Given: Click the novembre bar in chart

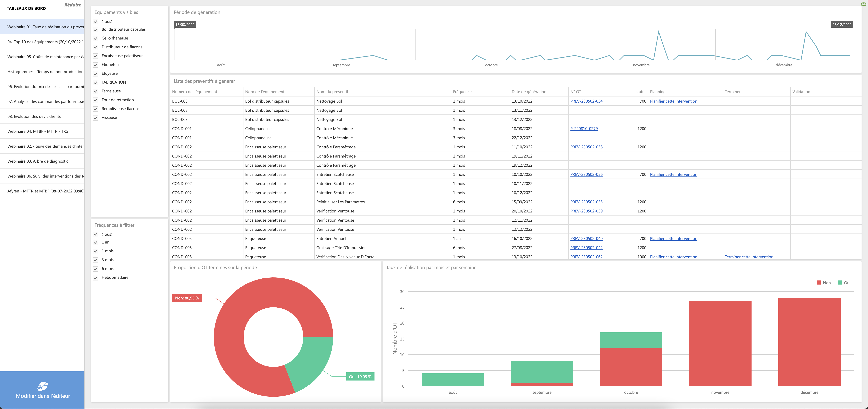Looking at the screenshot, I should pos(720,343).
